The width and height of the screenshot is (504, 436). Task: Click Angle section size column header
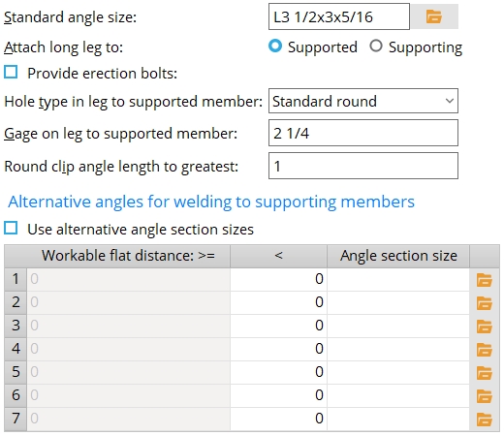(x=398, y=256)
